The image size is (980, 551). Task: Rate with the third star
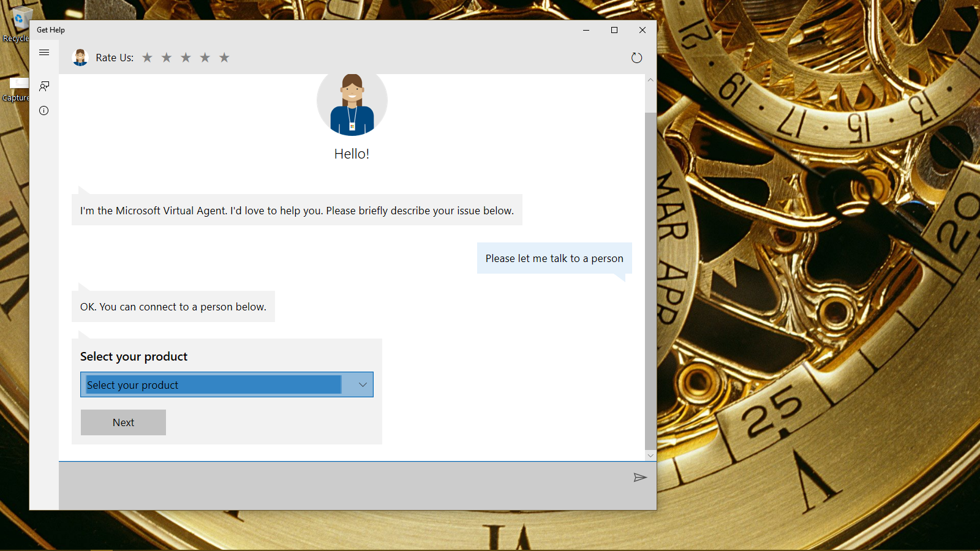pyautogui.click(x=186, y=58)
